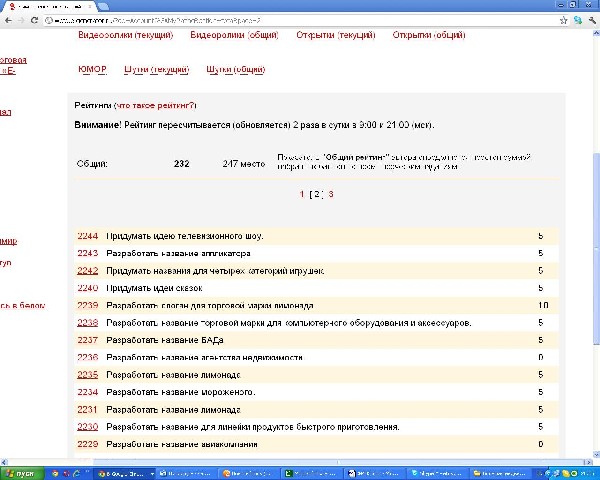Click text 'Разработать название аппликатора'
Viewport: 600px width, 480px height.
(178, 253)
